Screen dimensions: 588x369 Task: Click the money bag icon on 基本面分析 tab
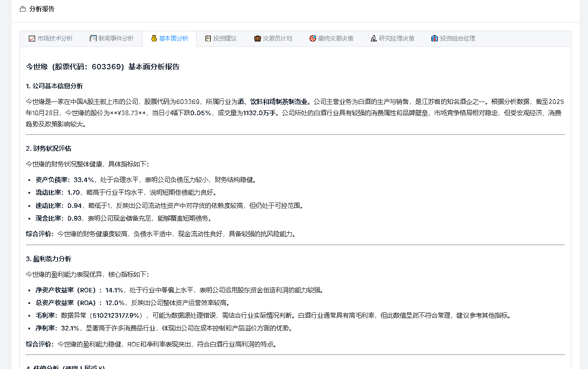(154, 39)
